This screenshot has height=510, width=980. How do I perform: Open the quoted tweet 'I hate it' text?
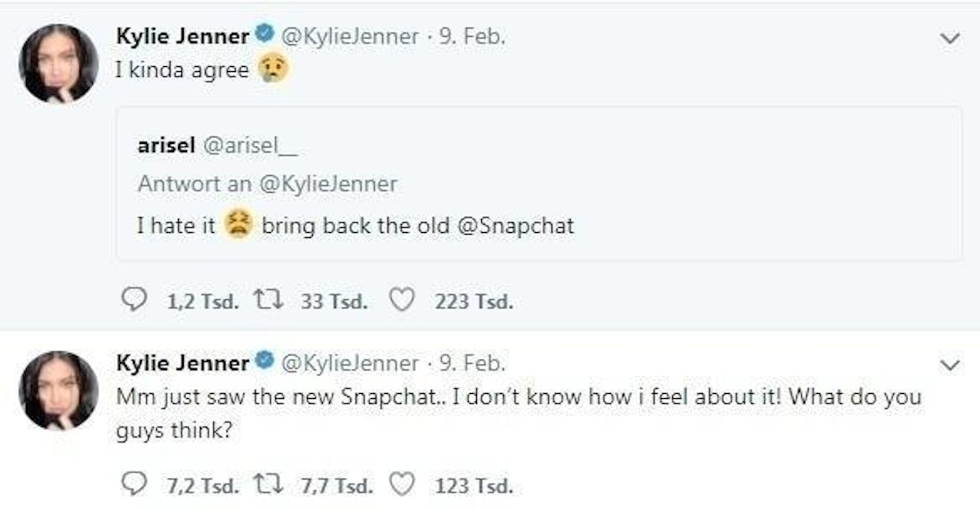(x=176, y=226)
